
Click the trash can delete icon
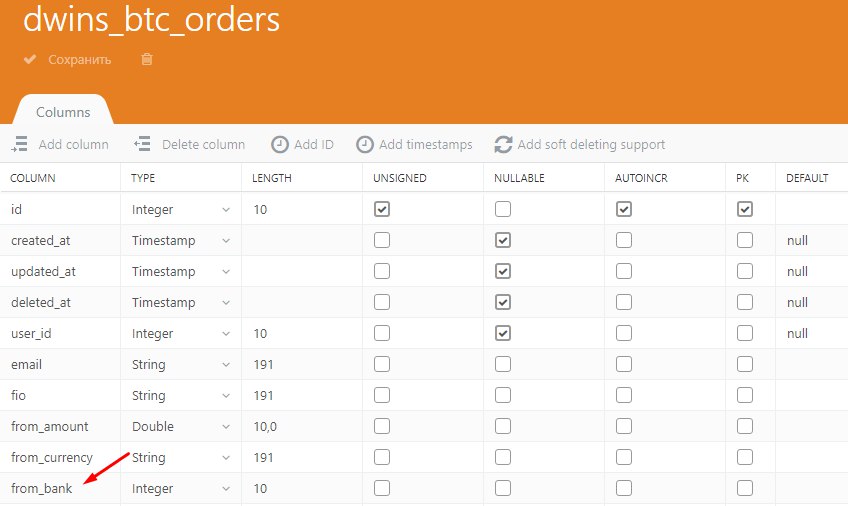[x=147, y=59]
